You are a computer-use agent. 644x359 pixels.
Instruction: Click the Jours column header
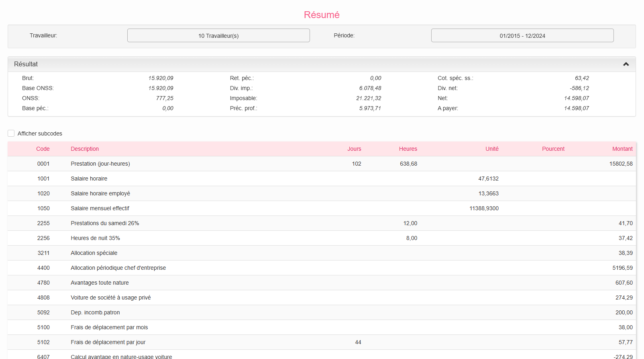(x=354, y=149)
